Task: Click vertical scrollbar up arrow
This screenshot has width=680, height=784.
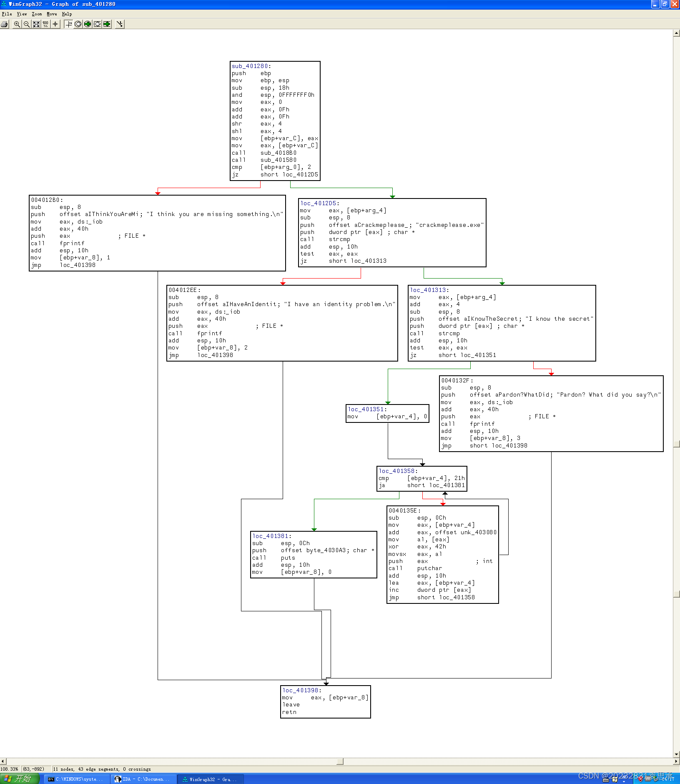Action: [x=676, y=33]
